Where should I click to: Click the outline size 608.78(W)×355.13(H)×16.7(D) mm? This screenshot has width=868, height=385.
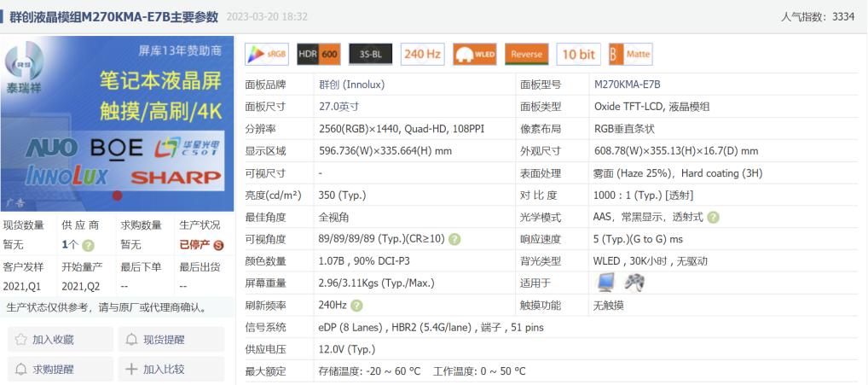[x=676, y=151]
